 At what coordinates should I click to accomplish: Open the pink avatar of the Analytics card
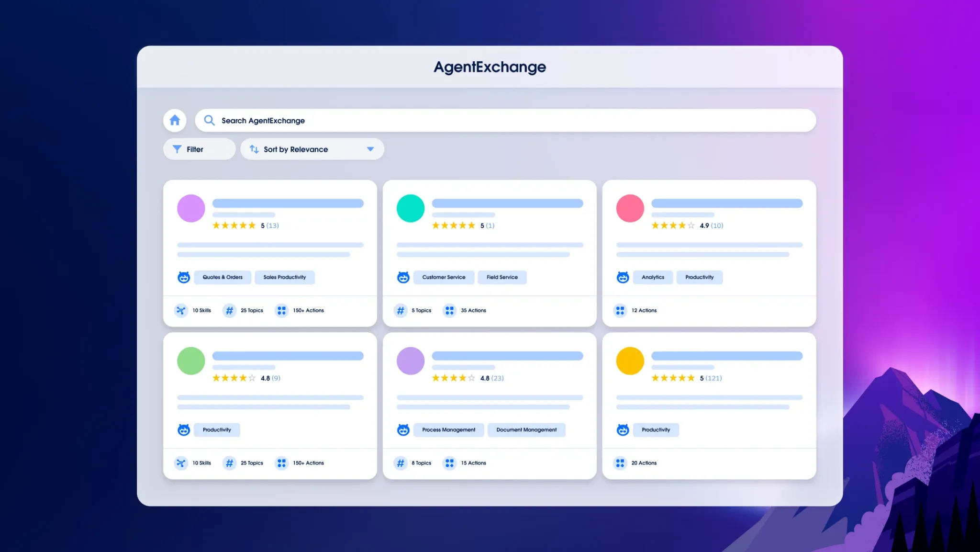pyautogui.click(x=630, y=208)
